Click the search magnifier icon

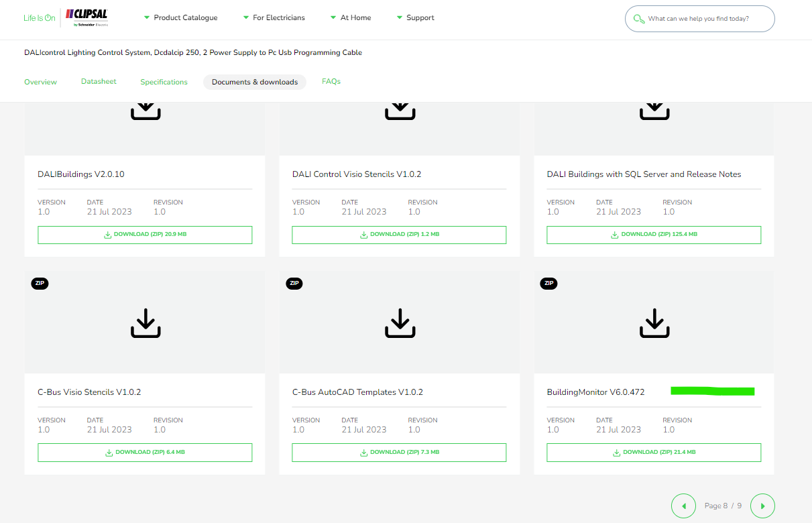638,19
